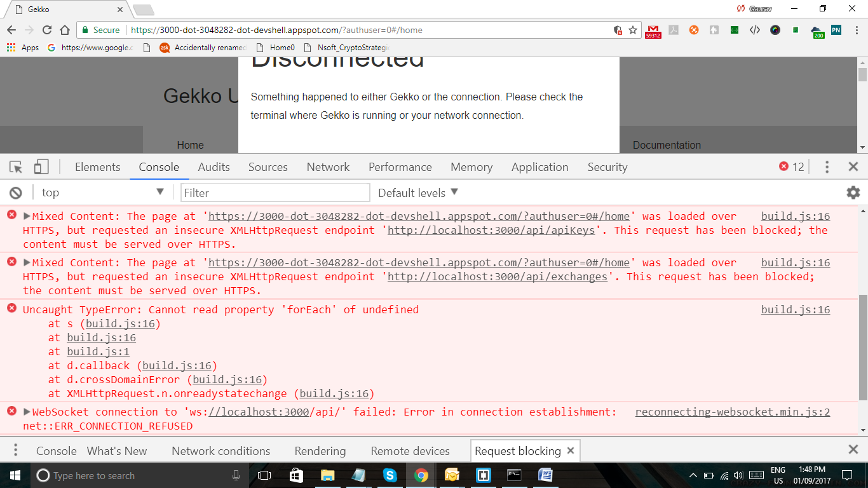Viewport: 868px width, 488px height.
Task: Click the grey Adobe Acrobat extension icon
Action: tap(674, 30)
